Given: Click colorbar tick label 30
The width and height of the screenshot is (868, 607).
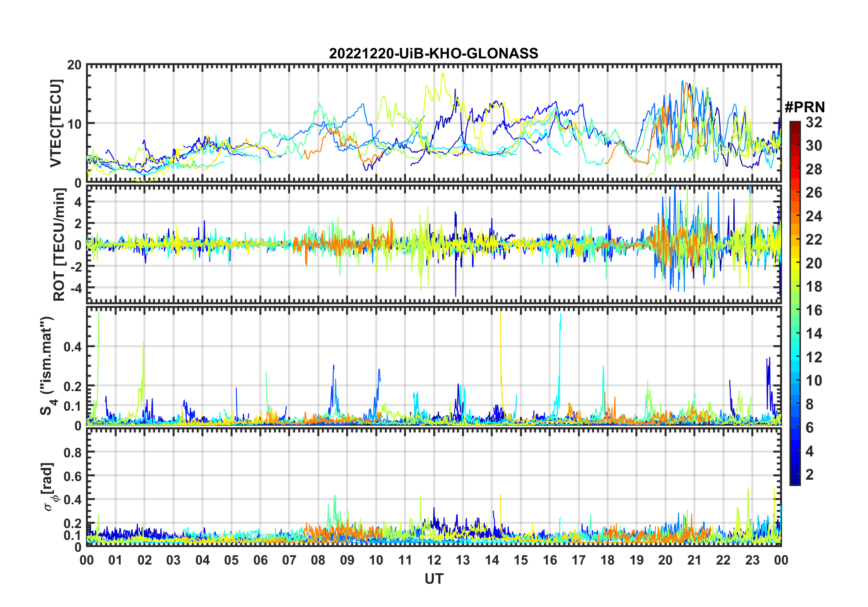Looking at the screenshot, I should 814,146.
